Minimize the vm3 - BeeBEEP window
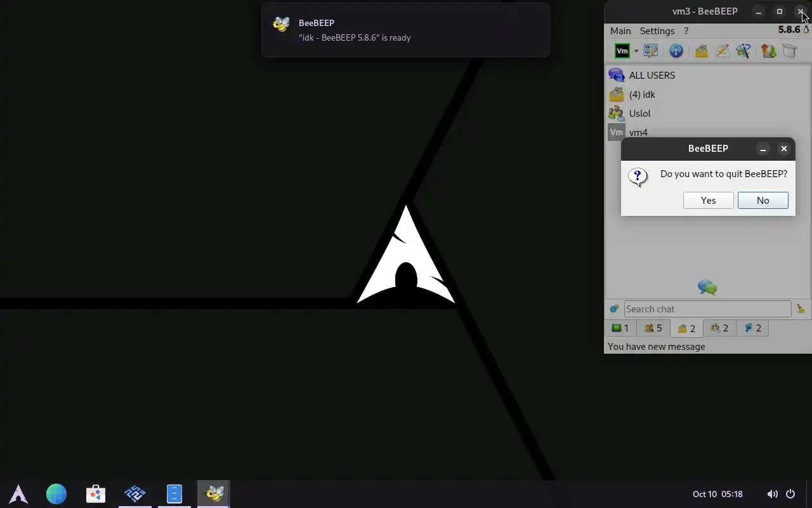This screenshot has height=508, width=812. tap(759, 11)
